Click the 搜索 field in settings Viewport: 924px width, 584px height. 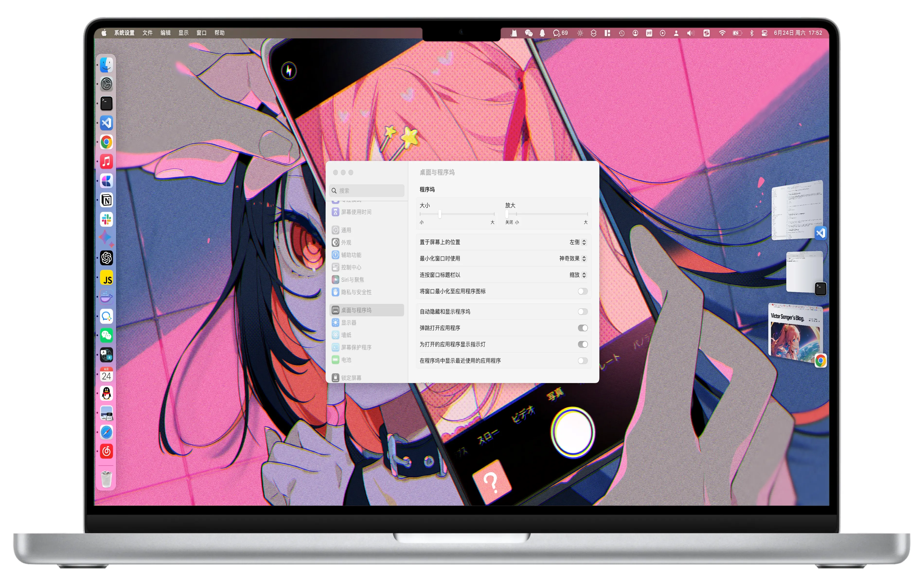[367, 191]
